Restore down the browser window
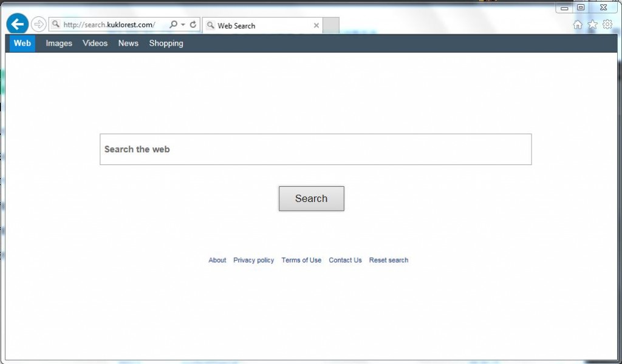This screenshot has height=364, width=622. (x=581, y=7)
